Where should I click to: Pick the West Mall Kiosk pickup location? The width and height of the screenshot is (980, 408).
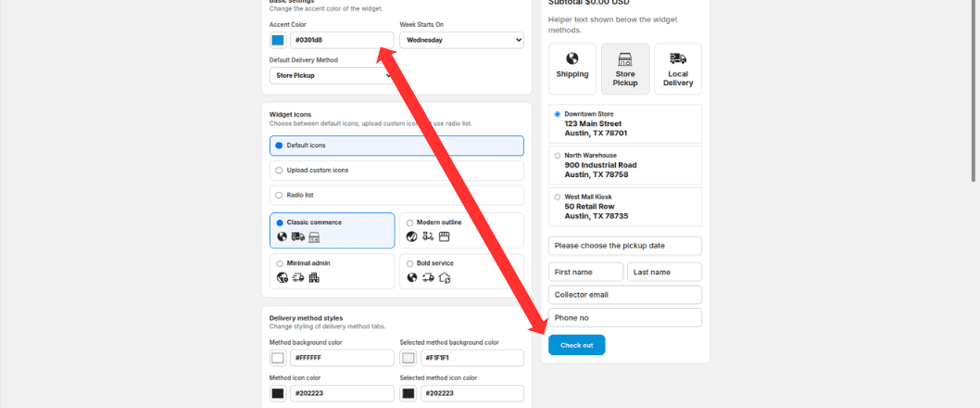(x=625, y=207)
